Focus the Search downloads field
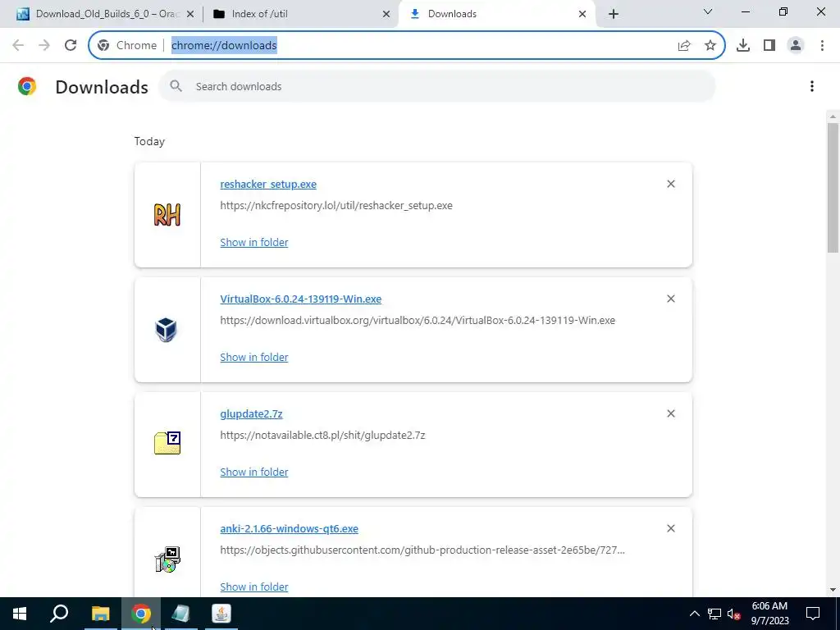 click(436, 86)
